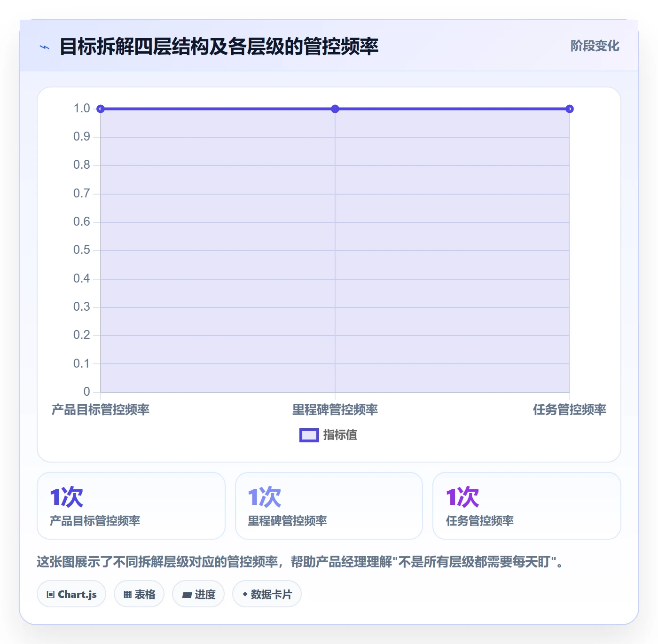Click the x-axis label 里程碑管控频率 under the chart
Screen dimensions: 658x644
(x=335, y=410)
